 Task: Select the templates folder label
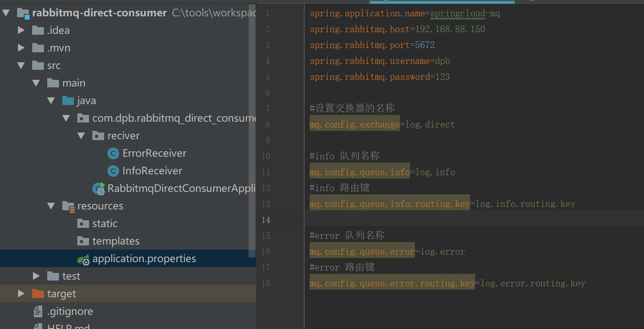pyautogui.click(x=116, y=241)
